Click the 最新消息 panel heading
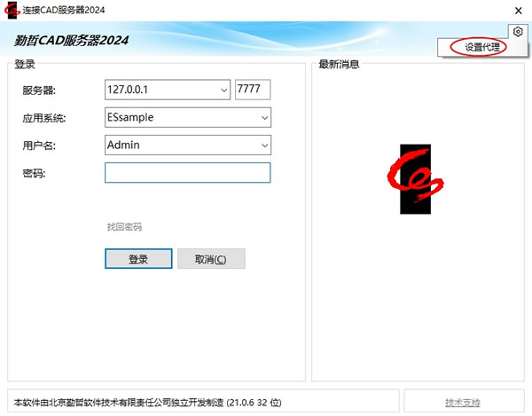The width and height of the screenshot is (532, 416). tap(339, 64)
